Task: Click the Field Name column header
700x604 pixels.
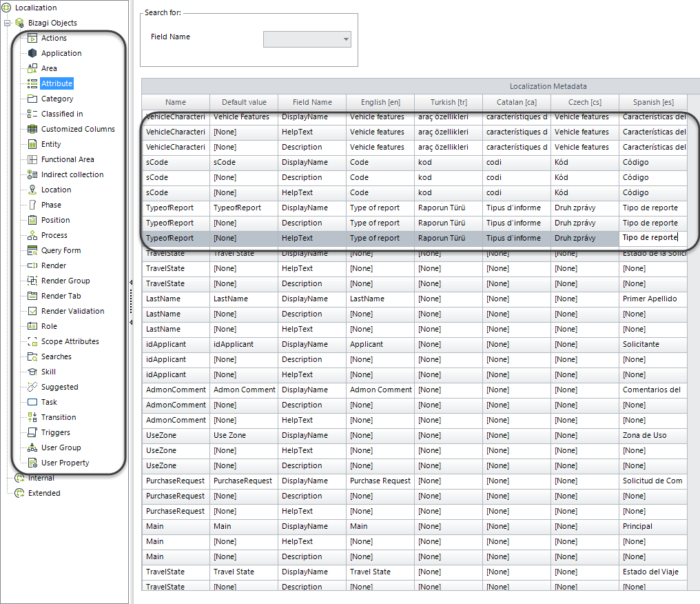Action: pos(312,102)
